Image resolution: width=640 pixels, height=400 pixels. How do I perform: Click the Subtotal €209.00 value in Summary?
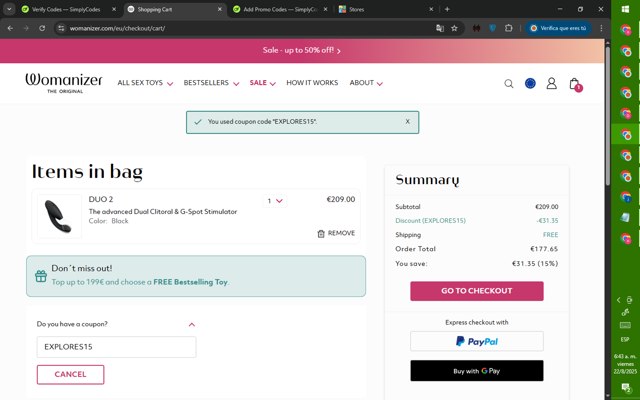pyautogui.click(x=547, y=207)
